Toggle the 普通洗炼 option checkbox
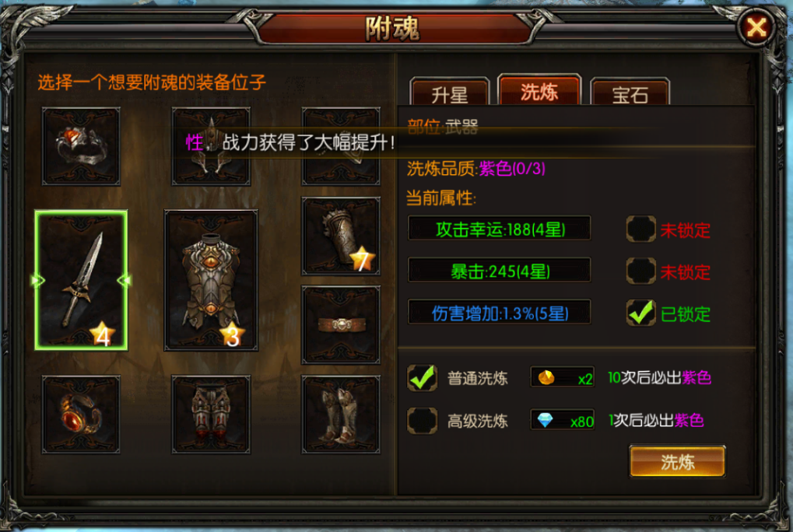Image resolution: width=793 pixels, height=532 pixels. [423, 378]
